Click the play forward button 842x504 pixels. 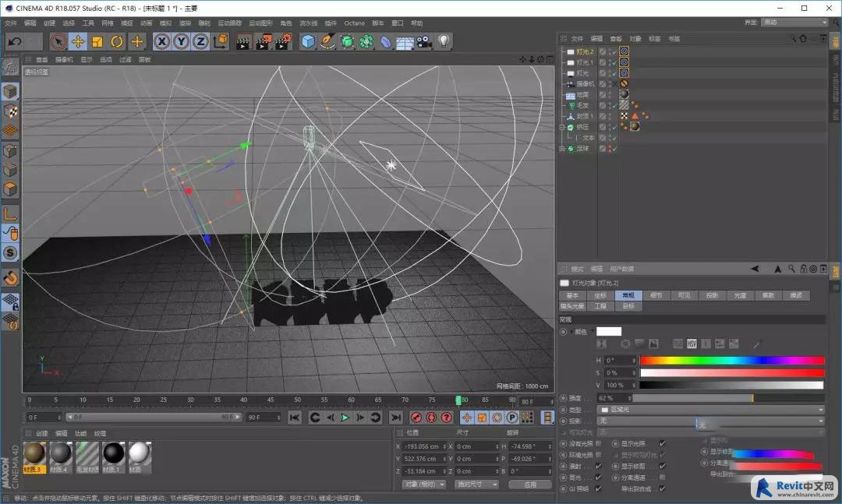click(345, 417)
